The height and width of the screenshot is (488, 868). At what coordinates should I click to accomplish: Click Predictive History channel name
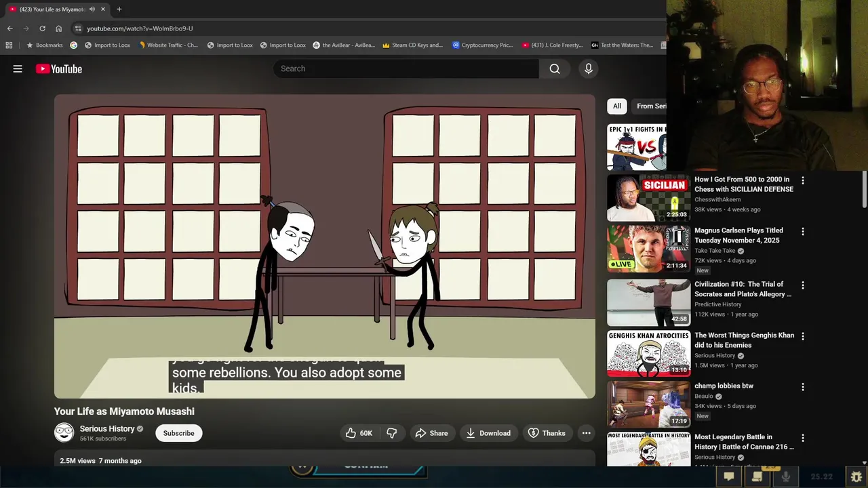tap(717, 304)
